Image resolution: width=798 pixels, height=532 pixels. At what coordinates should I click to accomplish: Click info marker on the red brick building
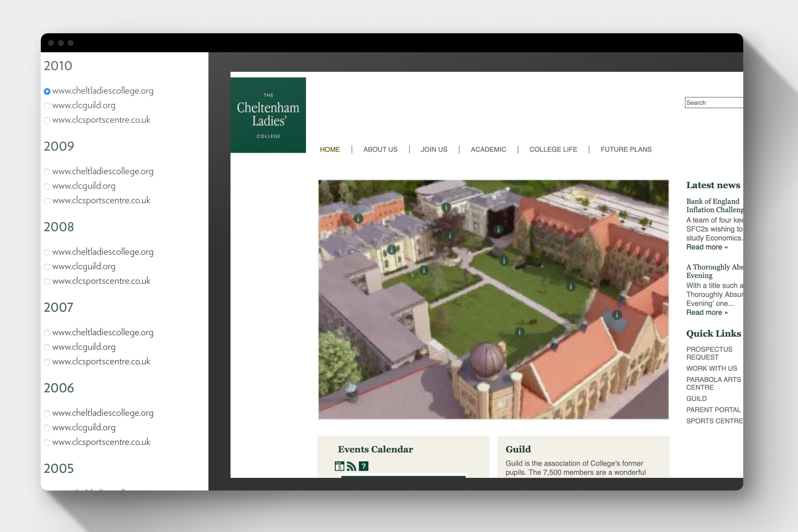point(358,218)
